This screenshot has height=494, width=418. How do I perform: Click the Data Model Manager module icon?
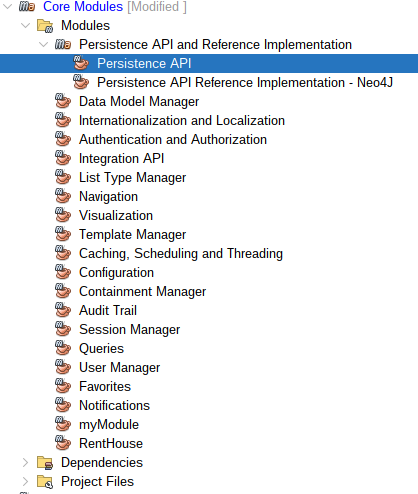click(63, 101)
